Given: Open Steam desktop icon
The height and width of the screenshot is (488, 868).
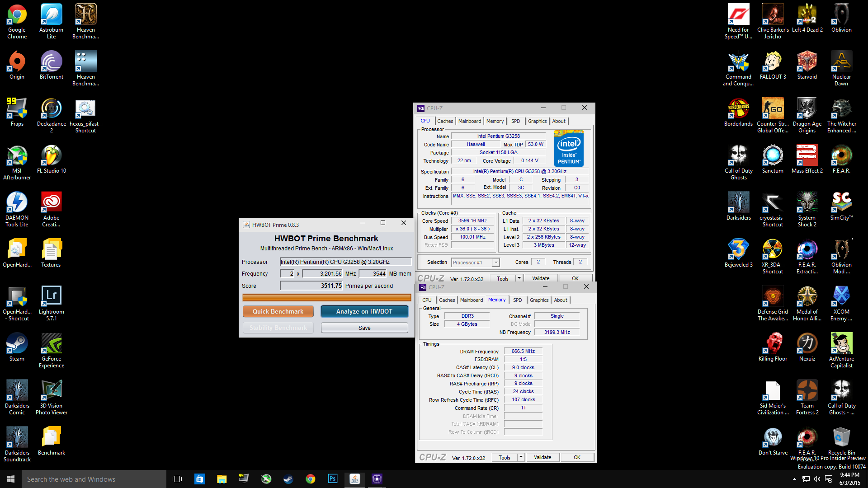Looking at the screenshot, I should 17,347.
